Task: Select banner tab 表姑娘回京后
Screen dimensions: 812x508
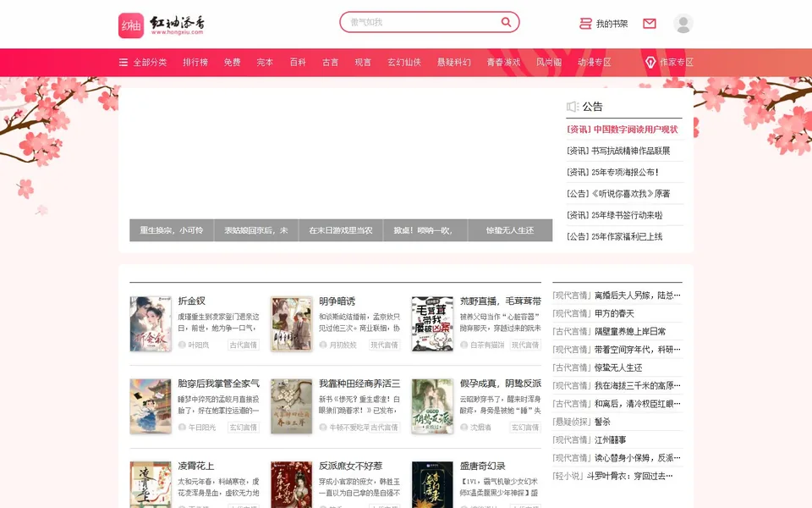Action: (x=256, y=230)
